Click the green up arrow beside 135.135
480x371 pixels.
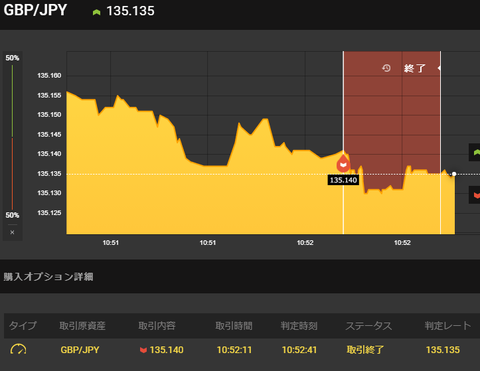pos(97,12)
